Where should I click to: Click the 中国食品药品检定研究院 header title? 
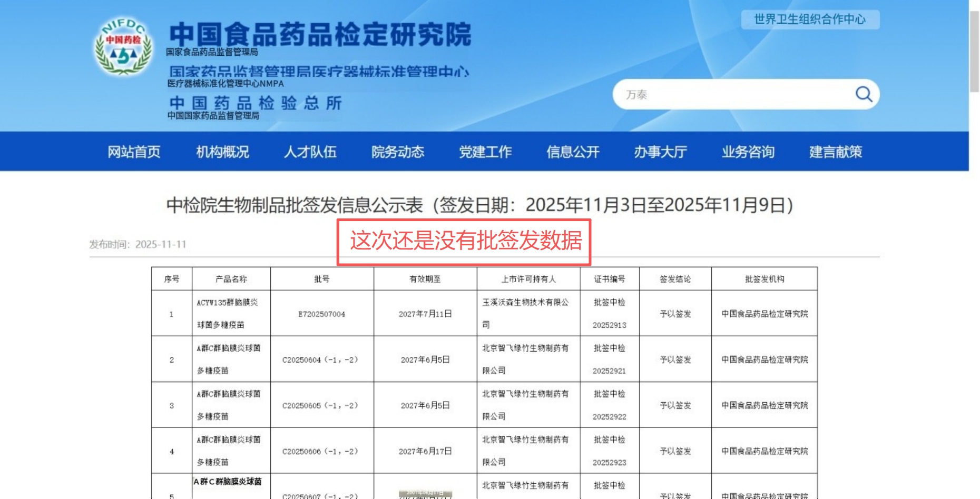tap(320, 34)
